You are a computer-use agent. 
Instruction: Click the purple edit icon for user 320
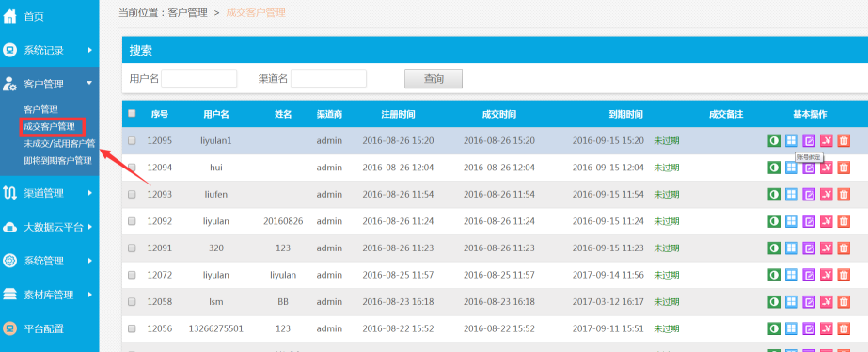(809, 248)
